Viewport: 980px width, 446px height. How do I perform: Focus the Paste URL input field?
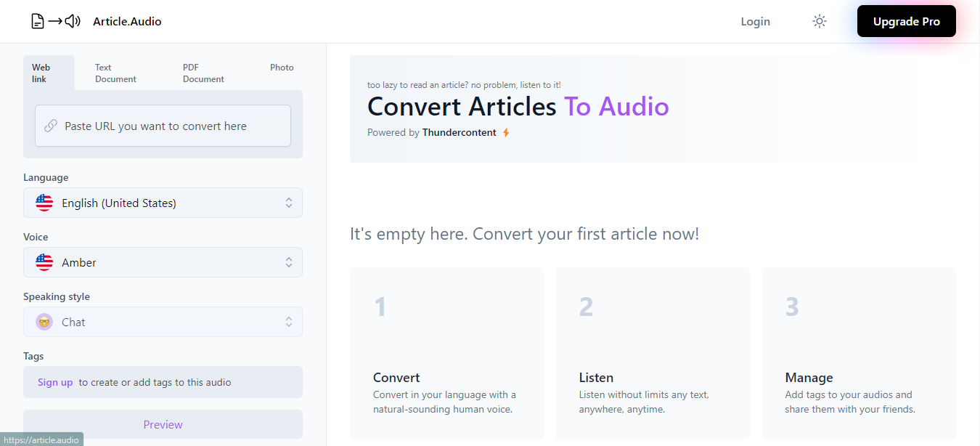click(x=163, y=126)
